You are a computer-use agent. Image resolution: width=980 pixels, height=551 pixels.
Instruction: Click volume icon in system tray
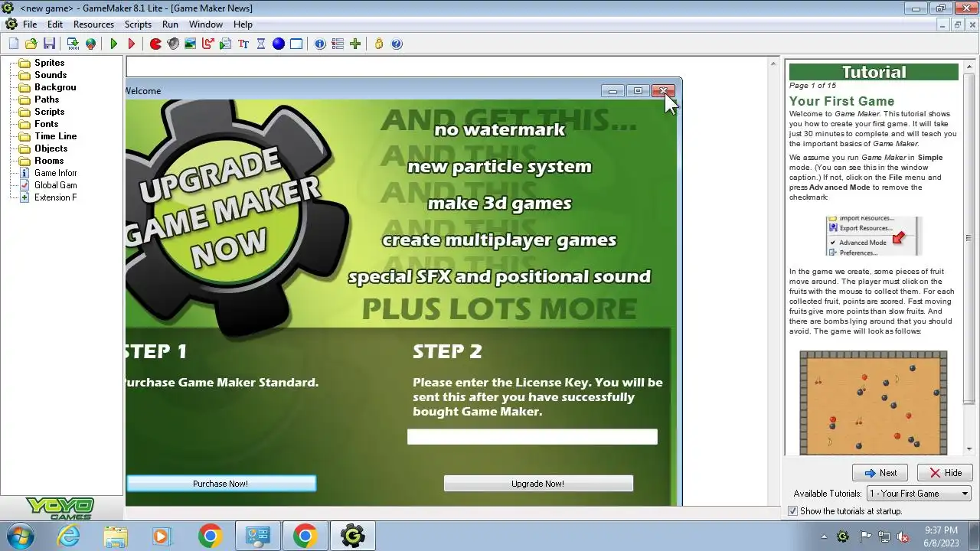point(903,536)
